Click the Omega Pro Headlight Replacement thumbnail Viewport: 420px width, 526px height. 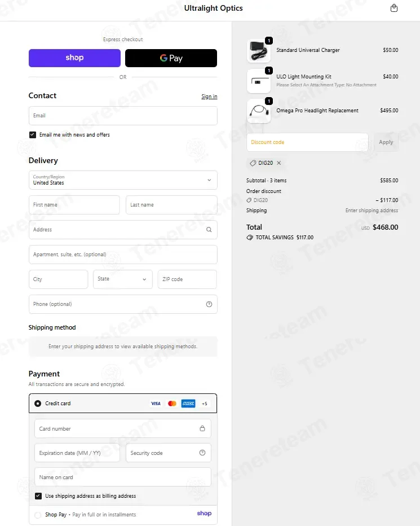click(x=259, y=111)
